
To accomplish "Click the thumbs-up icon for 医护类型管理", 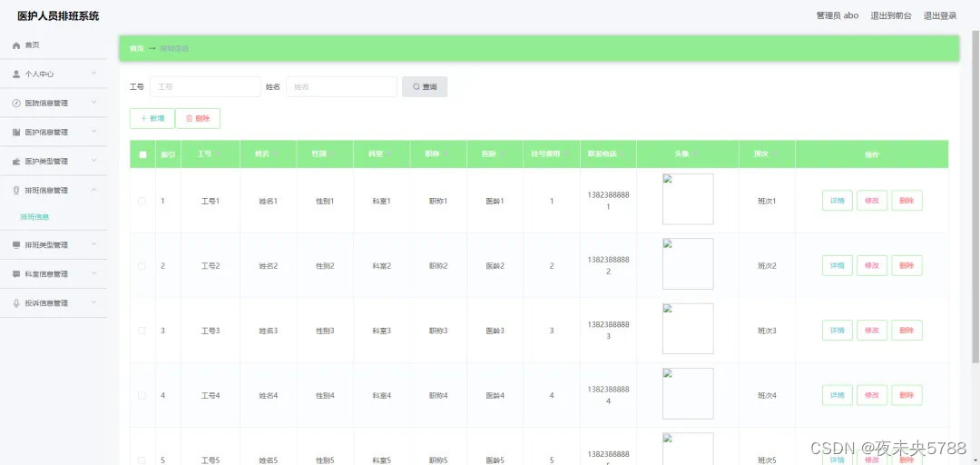I will coord(17,162).
